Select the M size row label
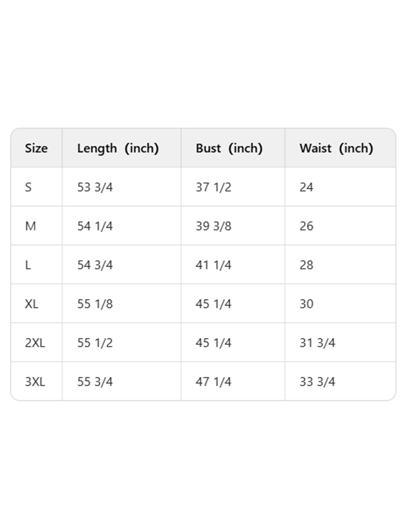The width and height of the screenshot is (405, 532). pos(30,226)
